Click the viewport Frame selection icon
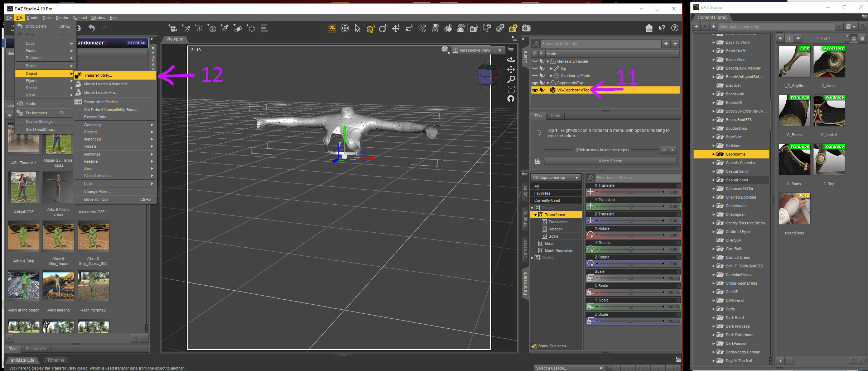 [x=511, y=89]
